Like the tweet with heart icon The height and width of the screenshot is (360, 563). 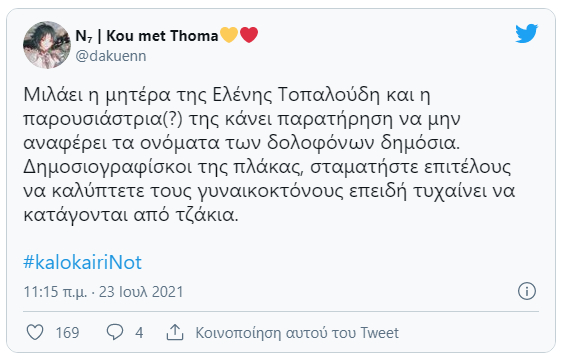click(35, 332)
